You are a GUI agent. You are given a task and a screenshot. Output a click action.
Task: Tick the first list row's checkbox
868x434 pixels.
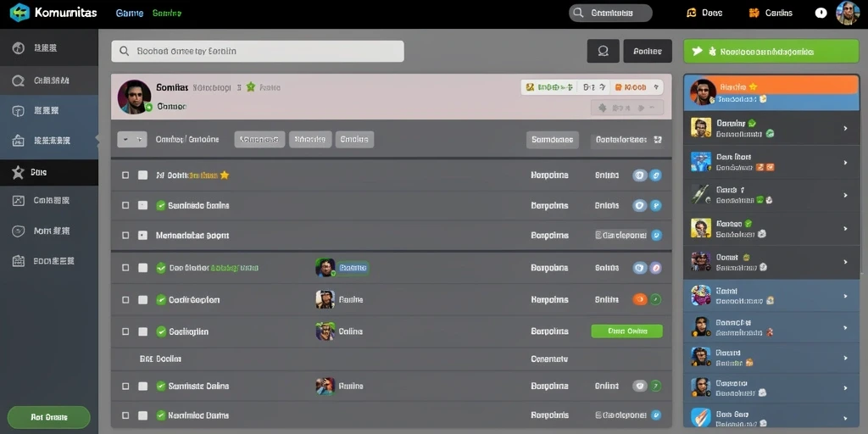125,175
